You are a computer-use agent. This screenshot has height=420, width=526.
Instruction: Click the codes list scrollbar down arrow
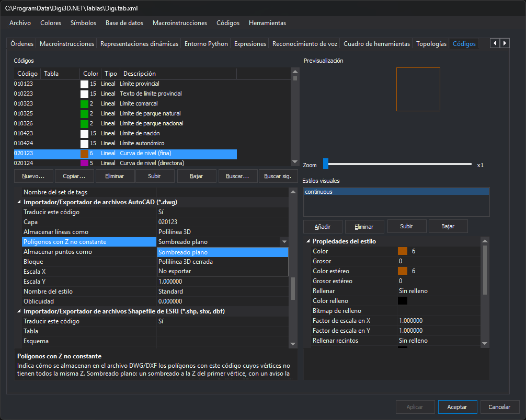(x=295, y=162)
